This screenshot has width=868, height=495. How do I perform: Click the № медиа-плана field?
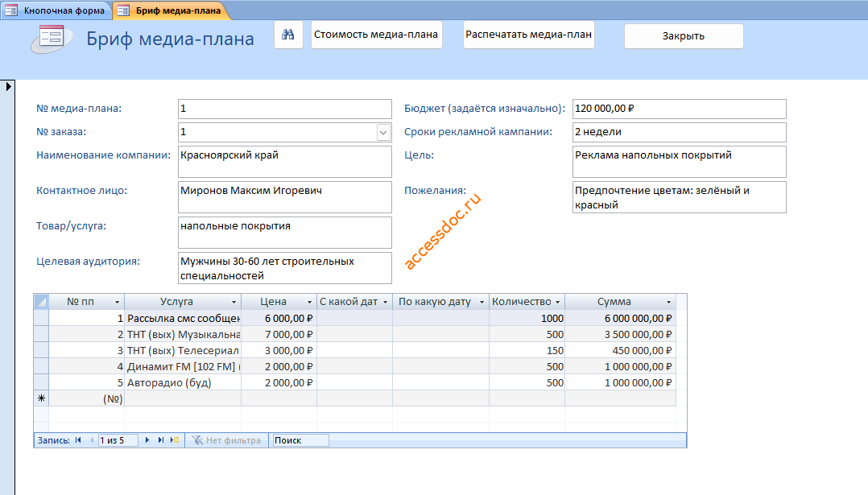pos(284,109)
